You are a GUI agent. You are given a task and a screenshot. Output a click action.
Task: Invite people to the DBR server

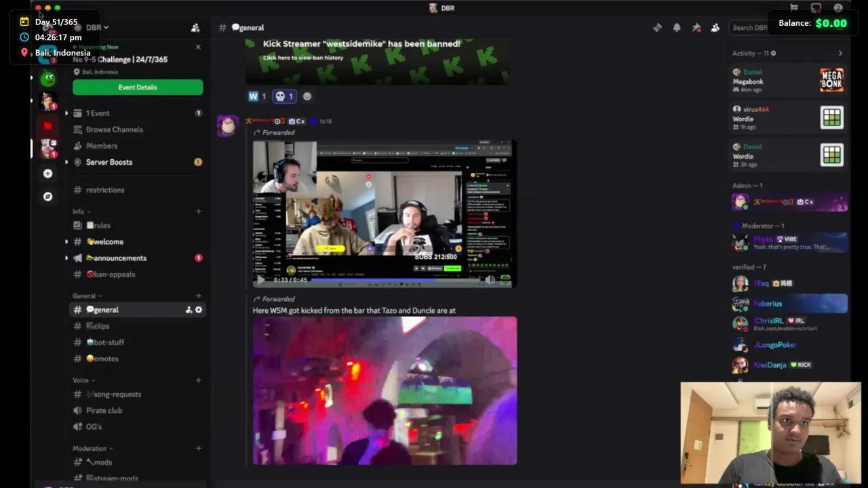[x=195, y=28]
